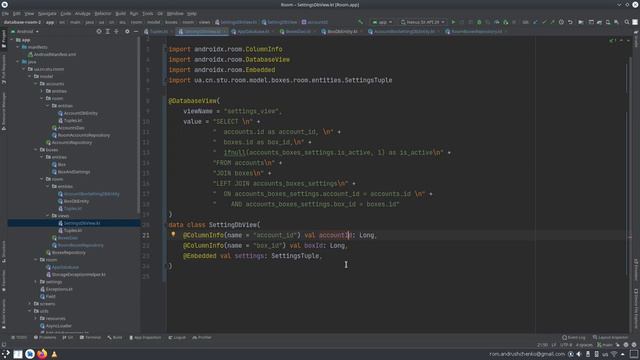Click Collapse All in the project panel
Viewport: 640px width, 360px height.
(x=116, y=31)
